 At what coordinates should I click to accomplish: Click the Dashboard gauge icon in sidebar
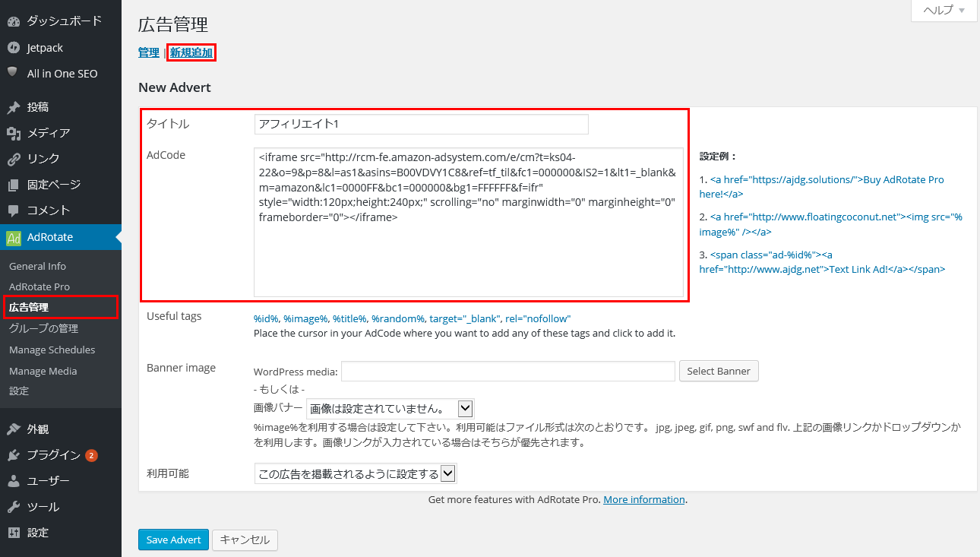click(14, 21)
